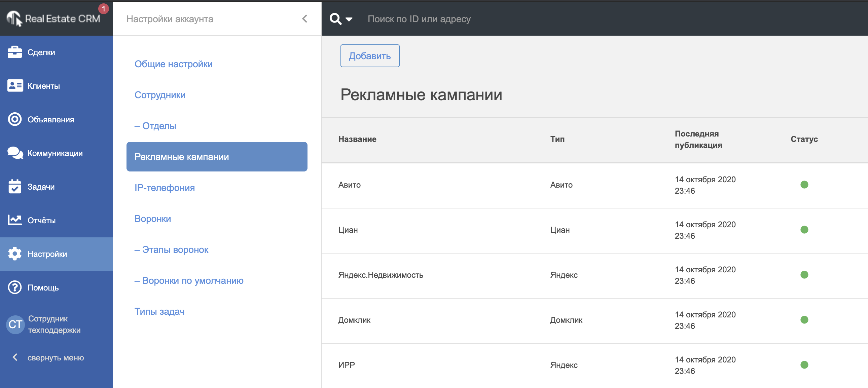
Task: Click green status dot for ИРР
Action: pos(804,365)
